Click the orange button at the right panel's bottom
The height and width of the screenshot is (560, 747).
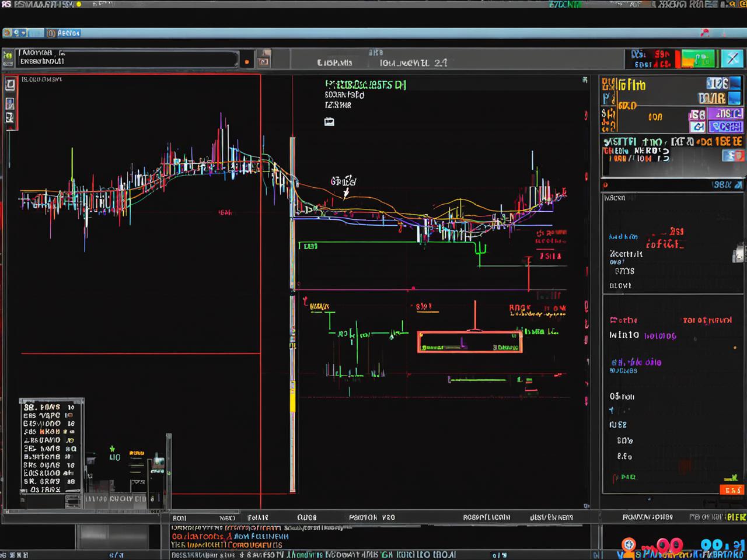(732, 490)
